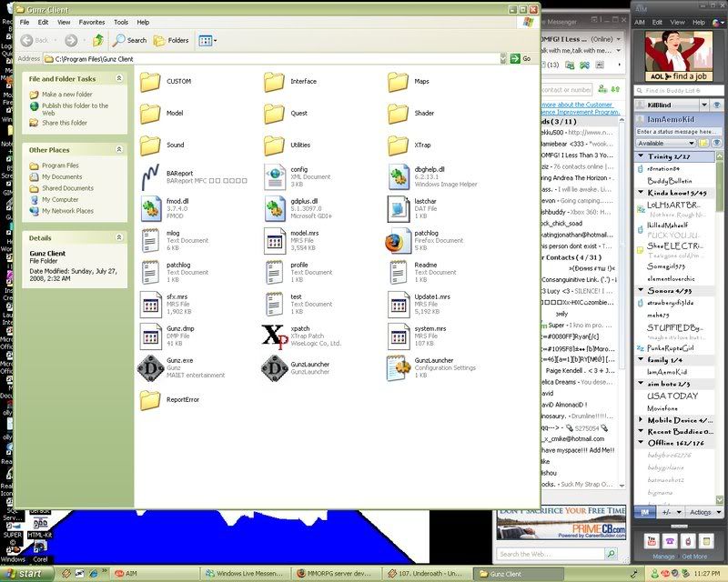The image size is (728, 582).
Task: Open the Tools menu in Explorer
Action: click(121, 22)
